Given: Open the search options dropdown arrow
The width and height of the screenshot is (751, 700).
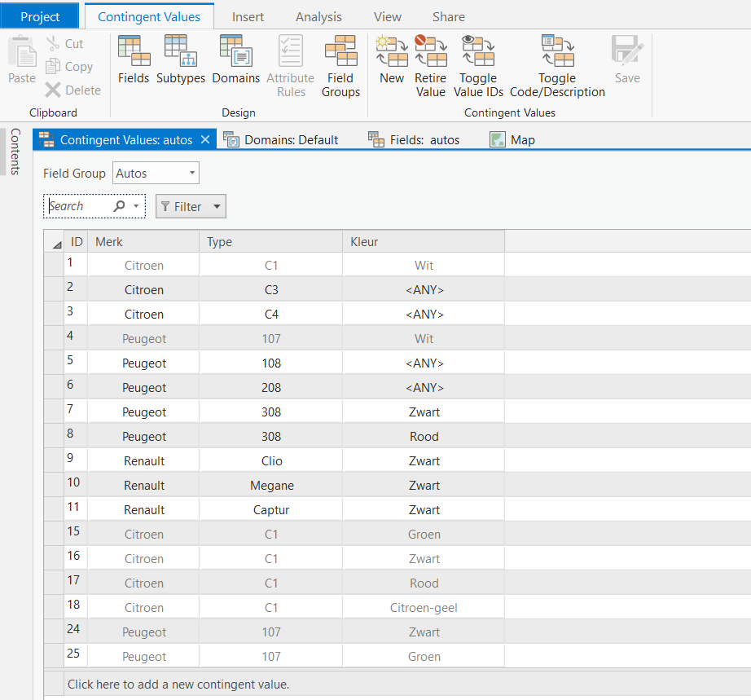Looking at the screenshot, I should pyautogui.click(x=137, y=206).
